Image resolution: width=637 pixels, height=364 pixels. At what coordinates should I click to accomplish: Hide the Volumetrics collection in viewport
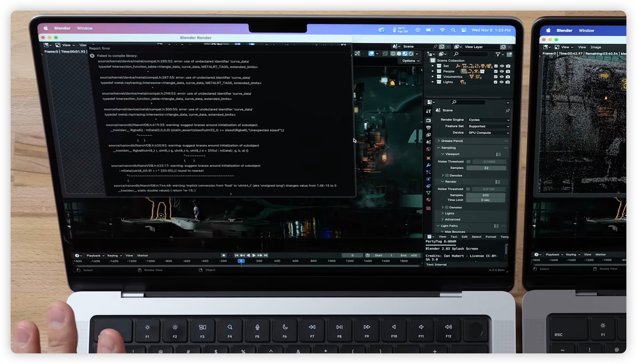coord(502,77)
